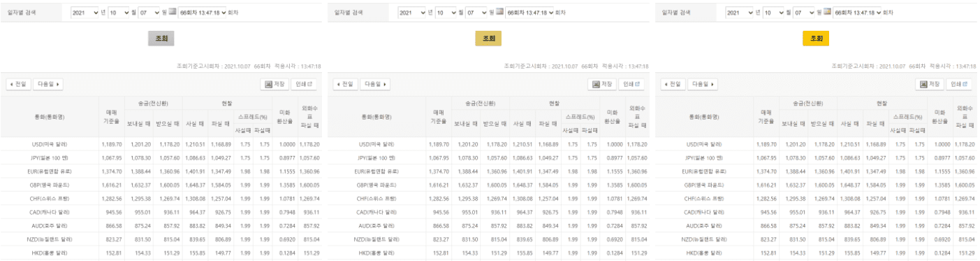Select USD(미국 달러) row in middle panel
Viewport: 980px width, 261px height.
(488, 144)
